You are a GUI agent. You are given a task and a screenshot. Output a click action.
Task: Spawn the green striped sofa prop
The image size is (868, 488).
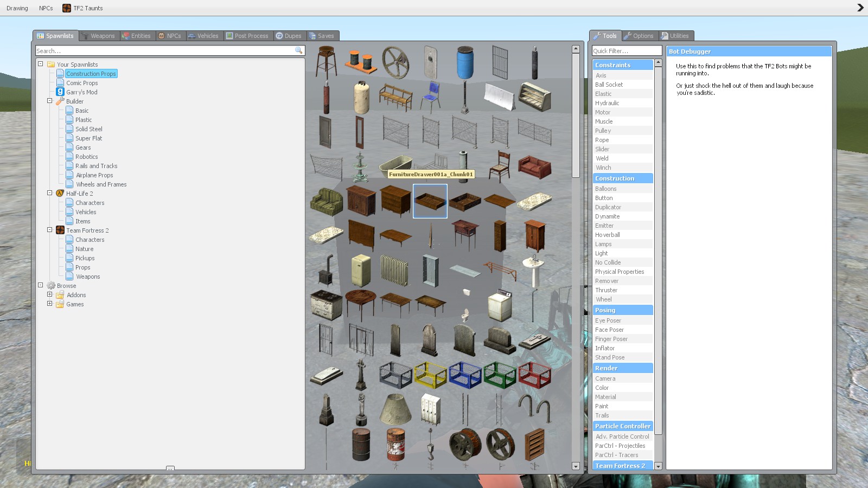tap(326, 201)
